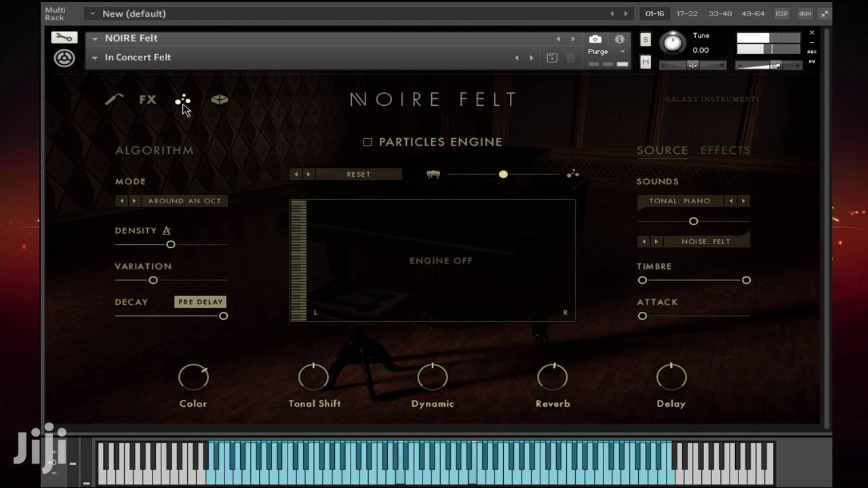Enable the Particles Engine checkbox
The width and height of the screenshot is (868, 488).
(368, 142)
